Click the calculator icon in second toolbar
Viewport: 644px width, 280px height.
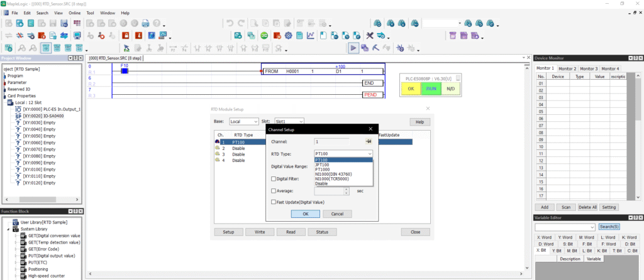pyautogui.click(x=299, y=36)
